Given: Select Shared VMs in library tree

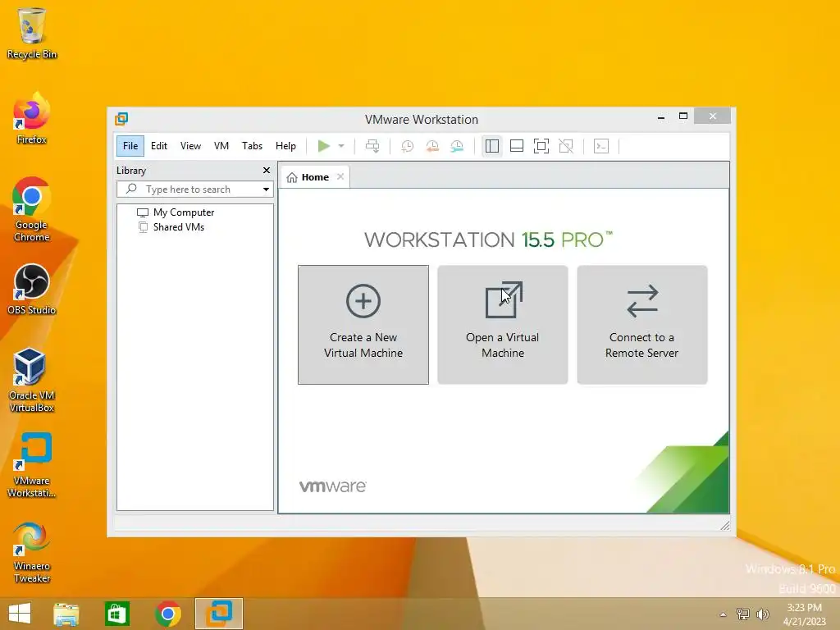Looking at the screenshot, I should pyautogui.click(x=171, y=227).
